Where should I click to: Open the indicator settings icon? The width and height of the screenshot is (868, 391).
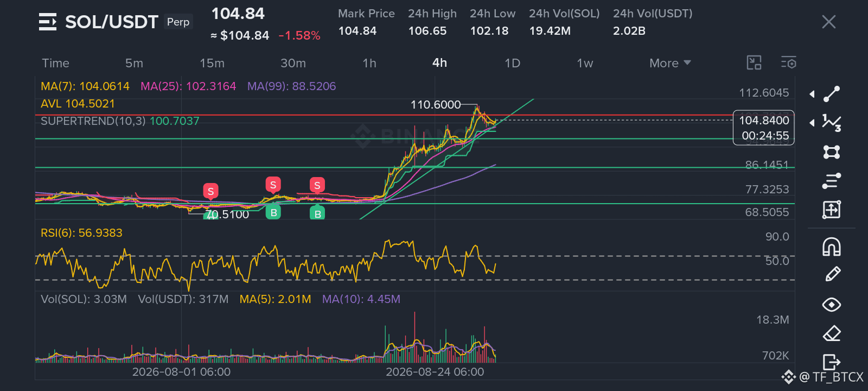click(789, 63)
